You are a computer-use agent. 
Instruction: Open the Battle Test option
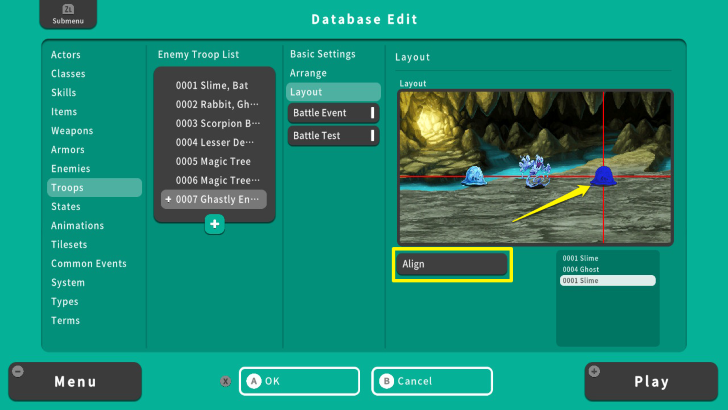[334, 136]
